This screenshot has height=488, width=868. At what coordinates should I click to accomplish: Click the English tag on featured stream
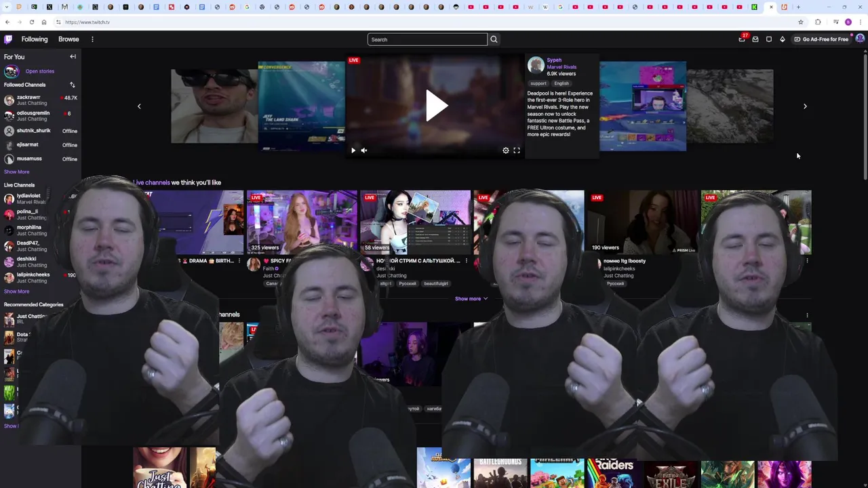tap(561, 83)
